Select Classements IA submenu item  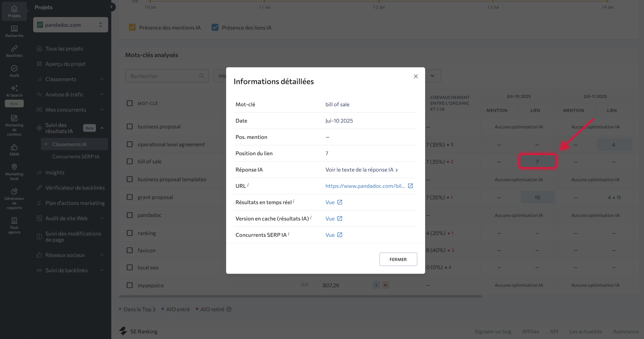pos(74,144)
